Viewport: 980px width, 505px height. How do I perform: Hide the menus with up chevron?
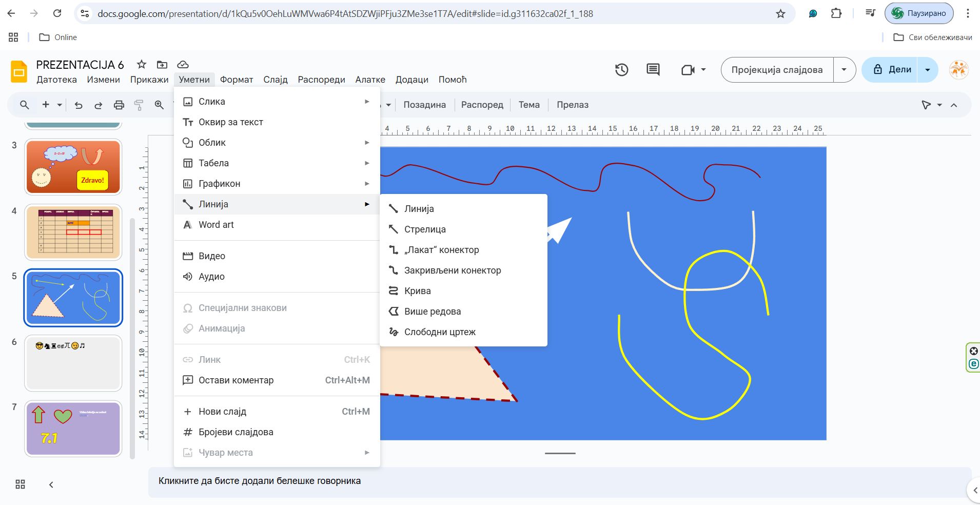(954, 105)
